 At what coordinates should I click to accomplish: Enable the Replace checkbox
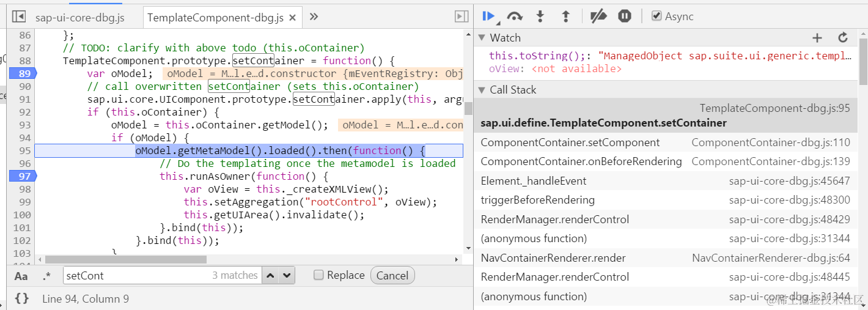(x=318, y=275)
